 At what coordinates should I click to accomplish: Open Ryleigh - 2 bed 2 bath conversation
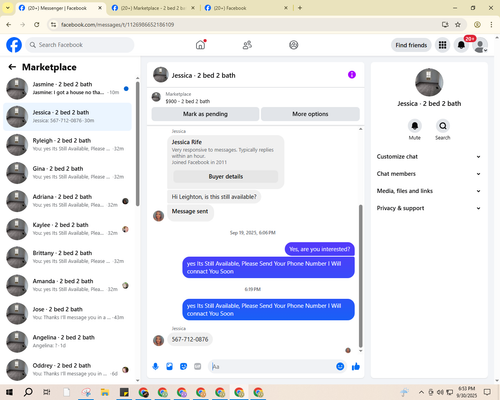pos(67,145)
